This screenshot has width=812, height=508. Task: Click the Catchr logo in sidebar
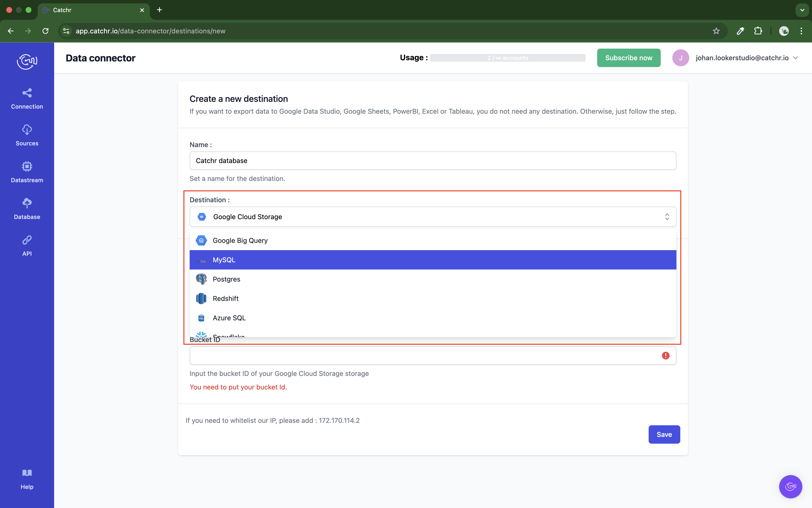point(27,61)
